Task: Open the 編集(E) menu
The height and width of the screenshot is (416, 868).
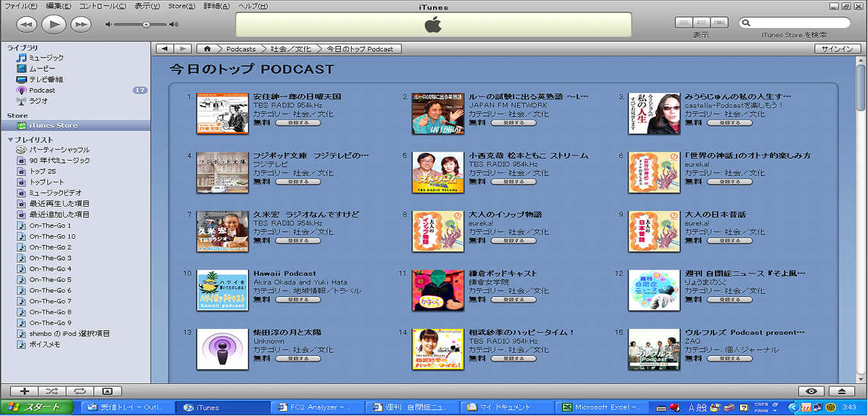Action: 58,6
